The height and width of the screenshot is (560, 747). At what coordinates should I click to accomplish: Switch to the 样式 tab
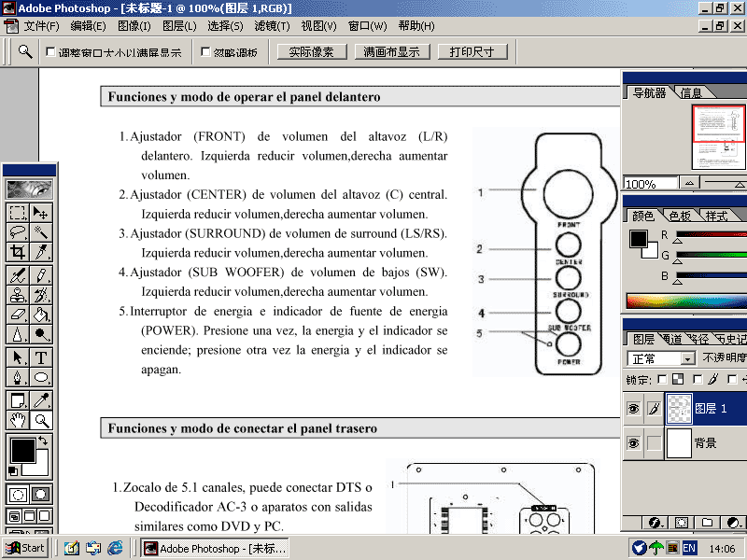[716, 217]
